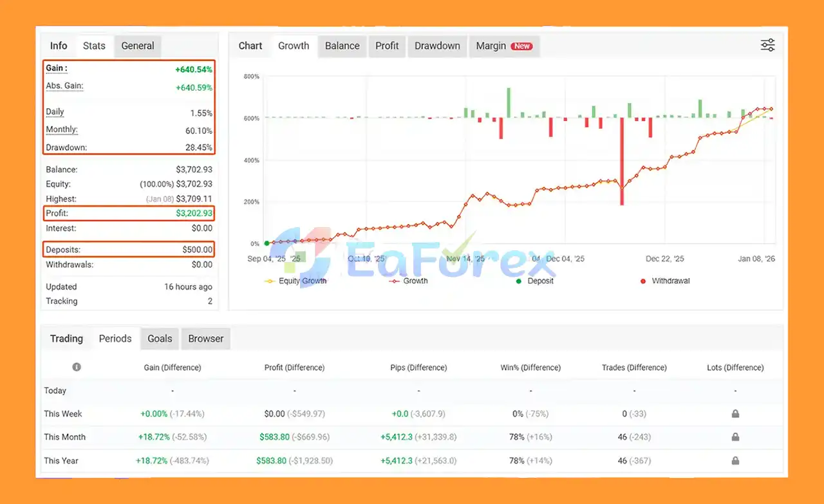Click the lock icon in This Week row
This screenshot has width=824, height=504.
[735, 414]
